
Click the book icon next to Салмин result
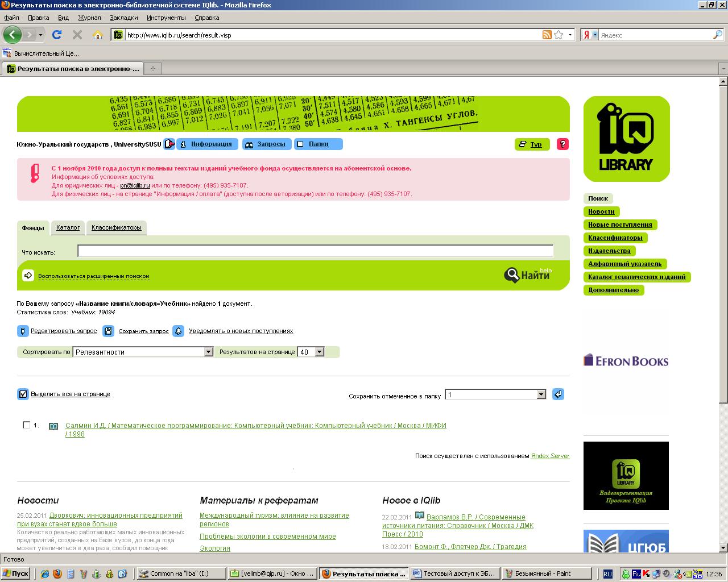53,426
